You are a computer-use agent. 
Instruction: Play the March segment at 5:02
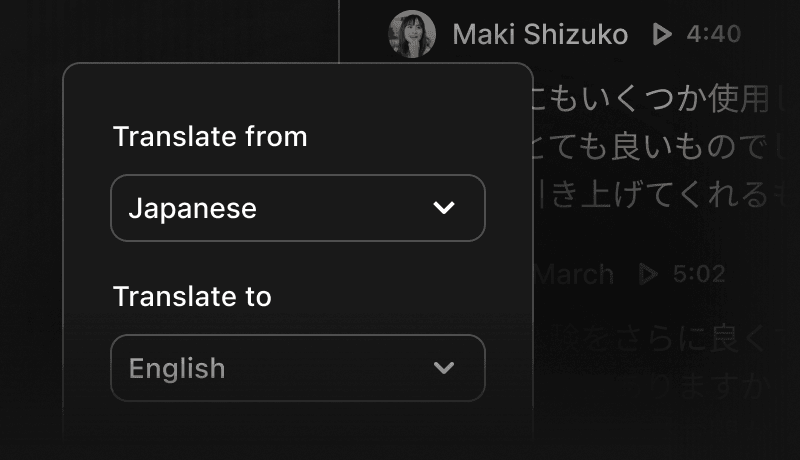648,274
